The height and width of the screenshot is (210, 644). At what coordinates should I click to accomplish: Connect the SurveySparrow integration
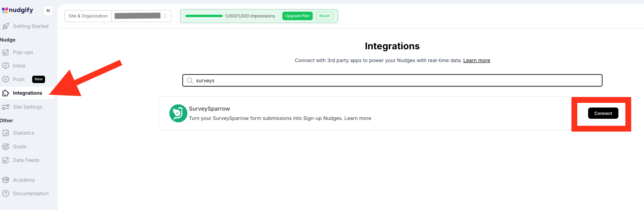click(x=603, y=113)
